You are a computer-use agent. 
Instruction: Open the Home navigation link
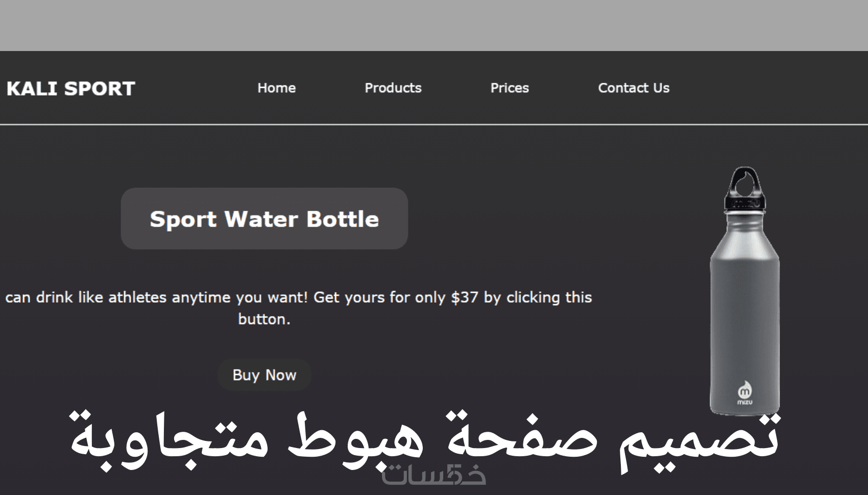point(276,88)
